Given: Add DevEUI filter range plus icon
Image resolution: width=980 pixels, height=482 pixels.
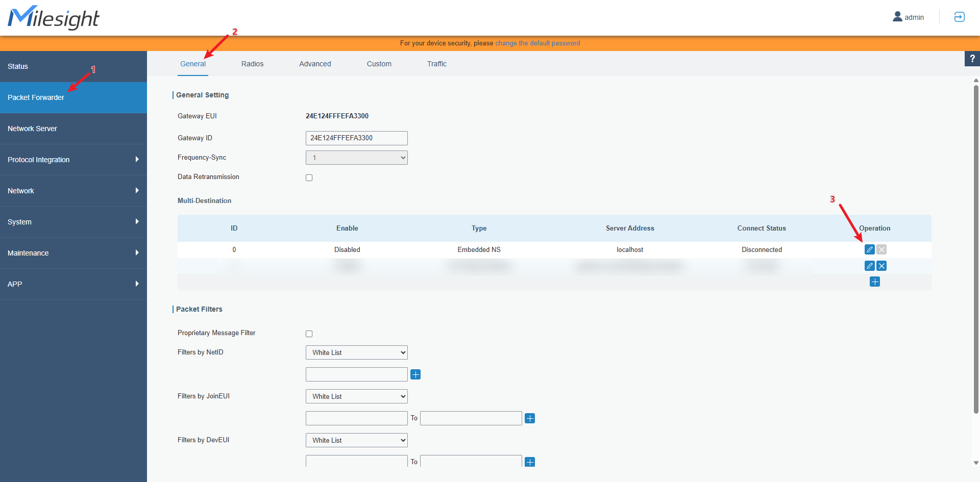Looking at the screenshot, I should coord(530,462).
